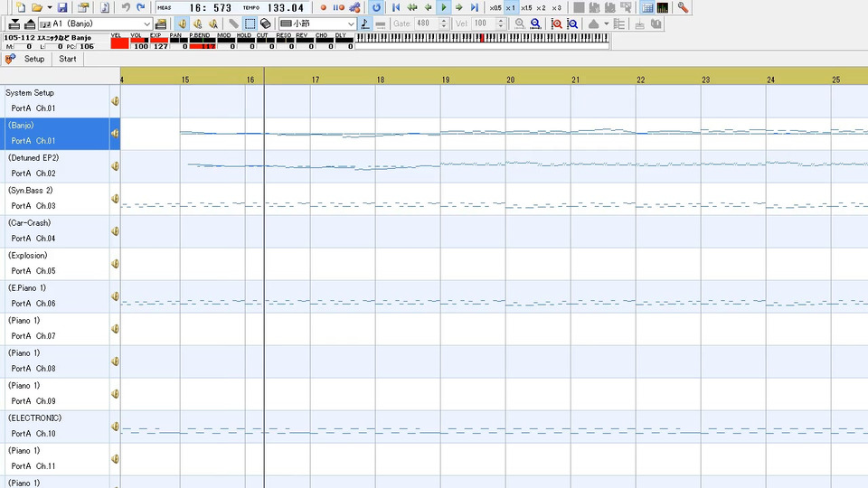Fast rewind with the double left arrows
Screen dimensions: 868x488
[x=412, y=8]
